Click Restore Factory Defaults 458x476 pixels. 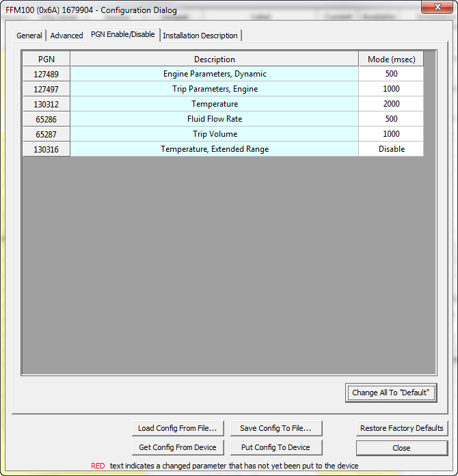401,428
